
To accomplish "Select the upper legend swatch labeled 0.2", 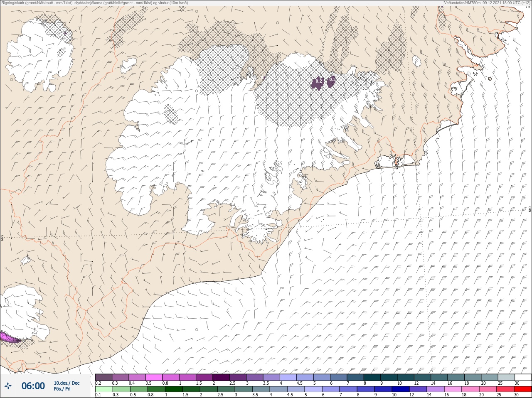I will [103, 377].
